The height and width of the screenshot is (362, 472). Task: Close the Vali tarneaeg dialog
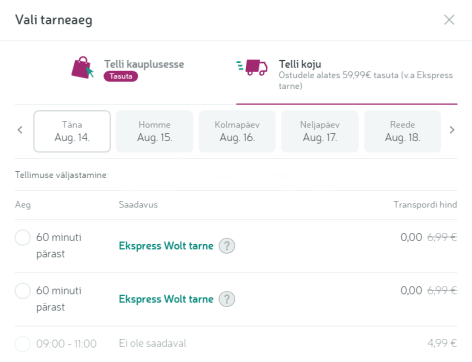pyautogui.click(x=449, y=20)
